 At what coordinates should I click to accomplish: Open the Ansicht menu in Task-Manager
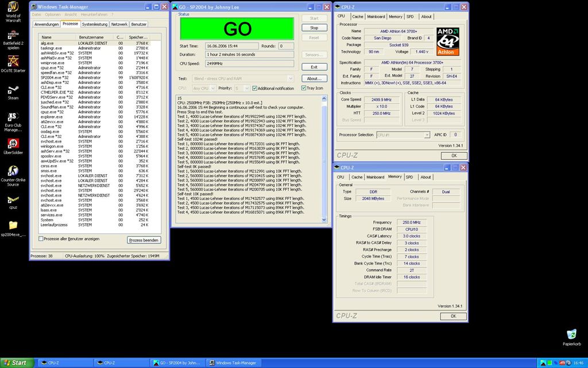click(x=71, y=14)
